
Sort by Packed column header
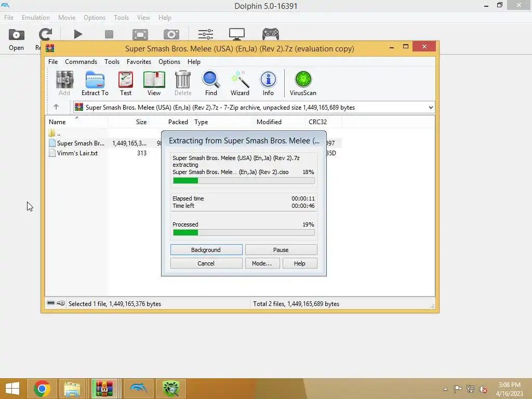tap(170, 122)
